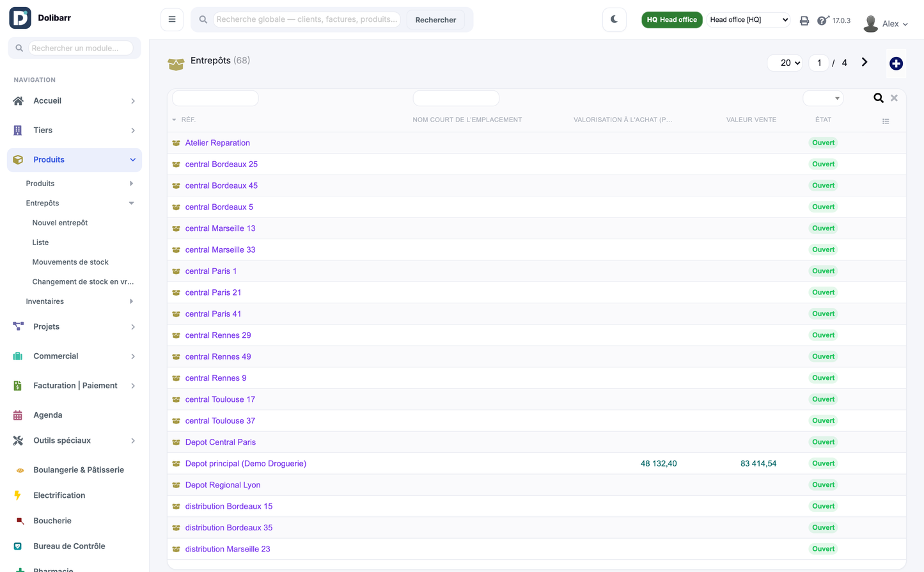
Task: Click the Rechercher button
Action: 435,20
